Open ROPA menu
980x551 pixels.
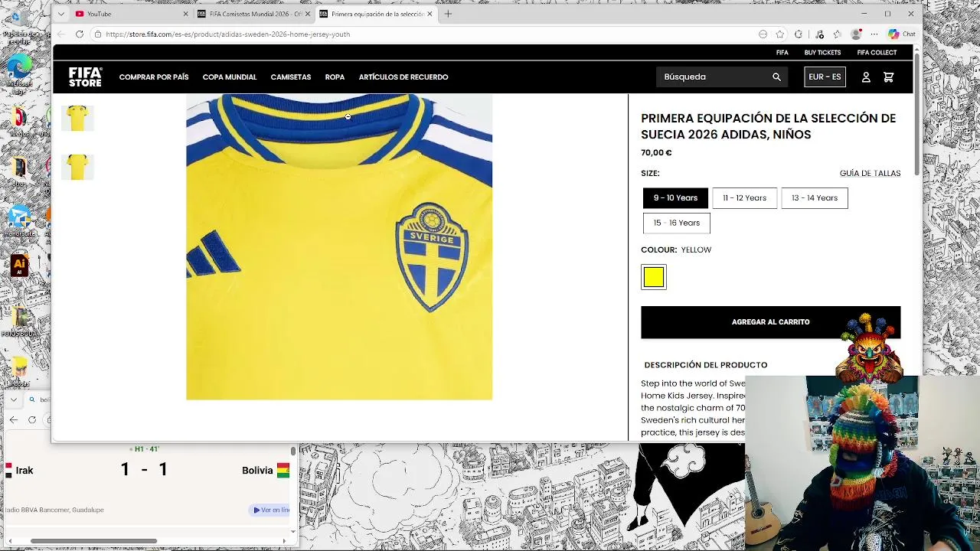point(335,77)
